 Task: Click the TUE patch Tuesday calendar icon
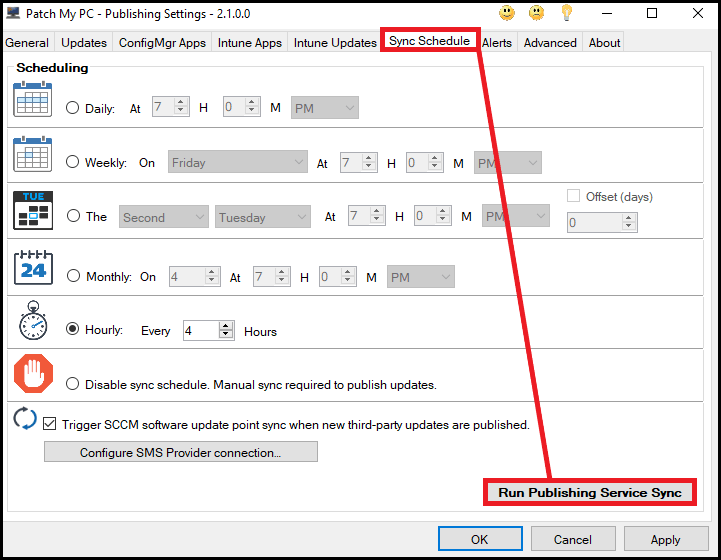coord(33,210)
